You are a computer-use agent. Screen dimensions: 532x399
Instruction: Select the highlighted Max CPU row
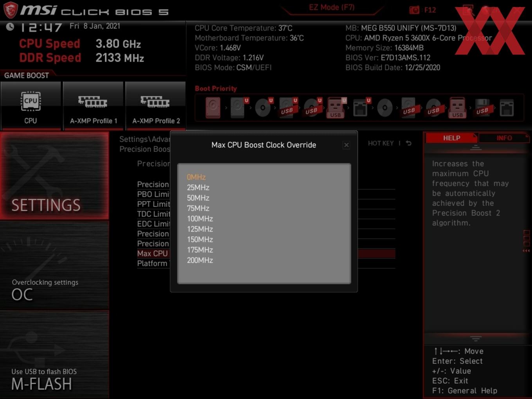click(x=153, y=253)
